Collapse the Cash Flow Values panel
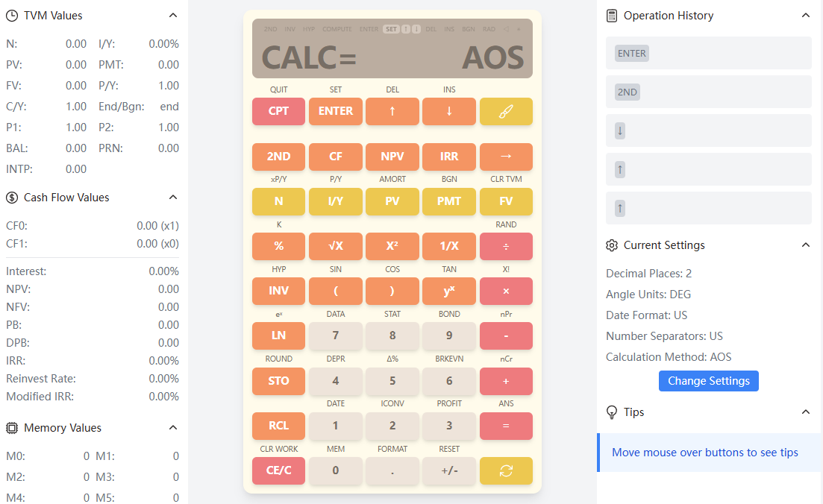The height and width of the screenshot is (504, 823). [173, 197]
